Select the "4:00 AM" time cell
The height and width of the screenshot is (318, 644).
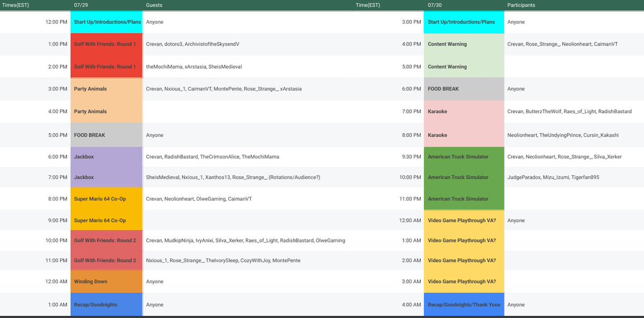click(x=411, y=305)
